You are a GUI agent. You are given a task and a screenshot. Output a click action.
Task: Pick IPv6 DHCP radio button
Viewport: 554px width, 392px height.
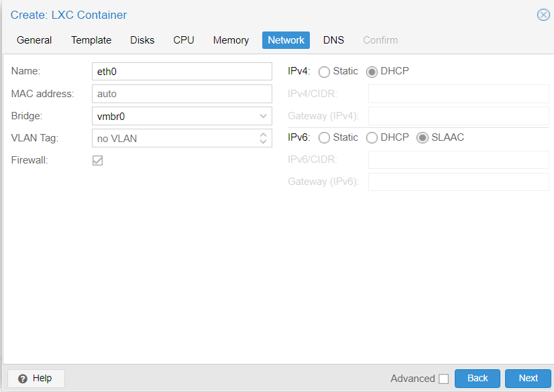tap(372, 137)
